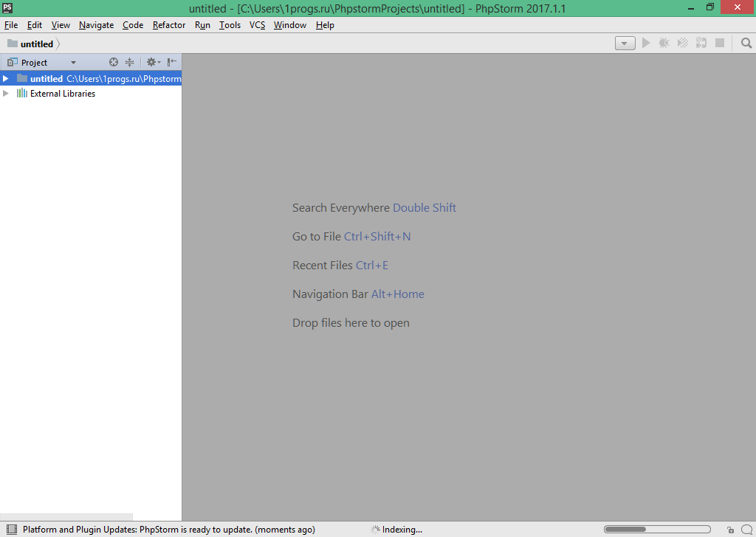756x537 pixels.
Task: Open the Help menu
Action: pyautogui.click(x=325, y=25)
